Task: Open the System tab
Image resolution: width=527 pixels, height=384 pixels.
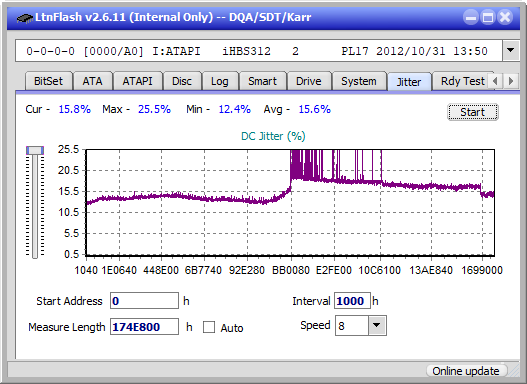Action: click(359, 81)
